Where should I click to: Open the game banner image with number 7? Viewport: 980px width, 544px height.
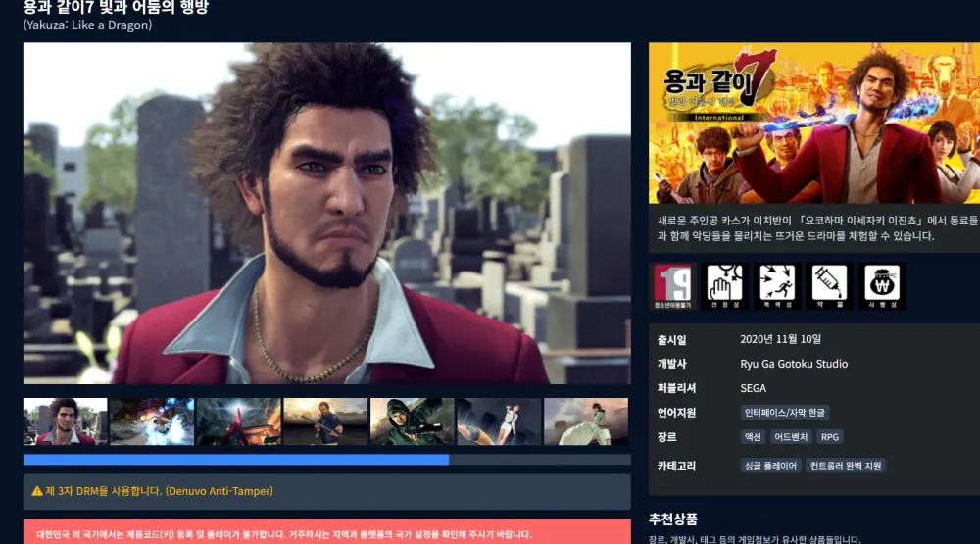click(814, 123)
